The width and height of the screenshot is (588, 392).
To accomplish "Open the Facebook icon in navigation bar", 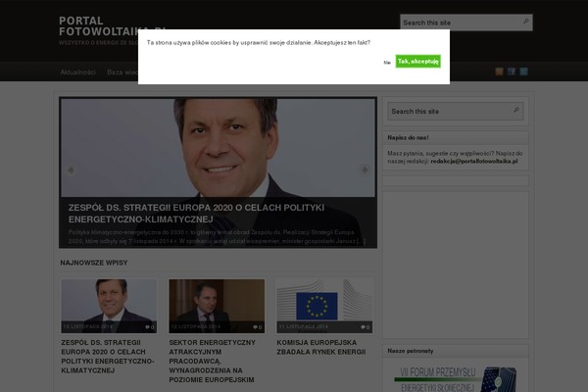I will coord(512,72).
